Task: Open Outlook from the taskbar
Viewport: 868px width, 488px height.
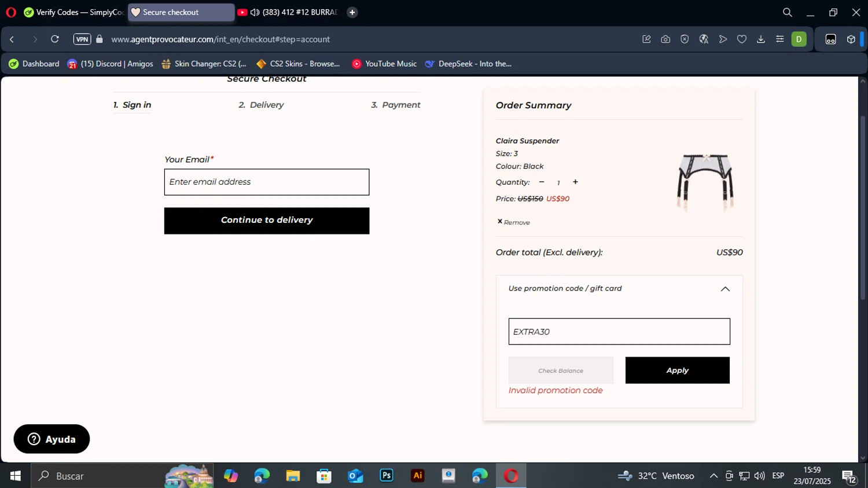Action: click(x=355, y=476)
